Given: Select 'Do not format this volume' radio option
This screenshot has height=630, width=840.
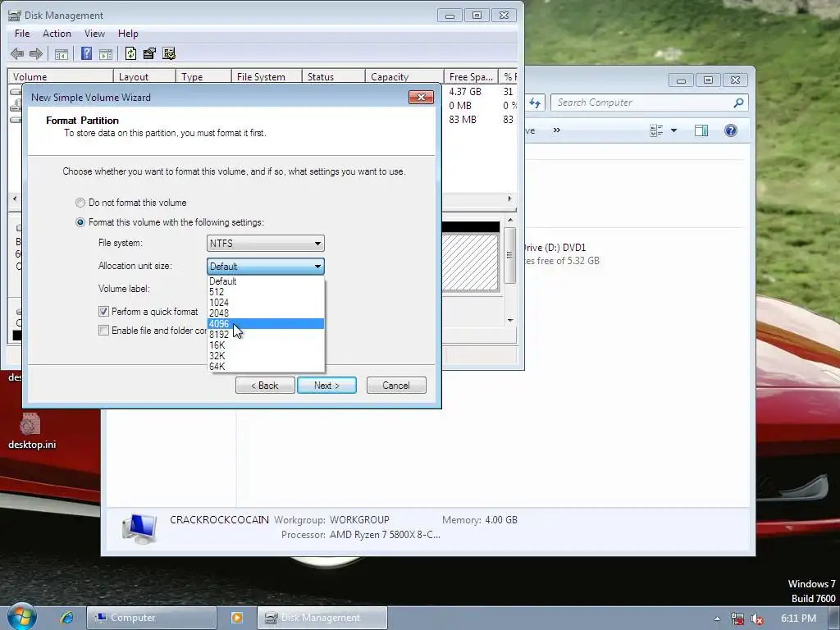Looking at the screenshot, I should pos(80,203).
